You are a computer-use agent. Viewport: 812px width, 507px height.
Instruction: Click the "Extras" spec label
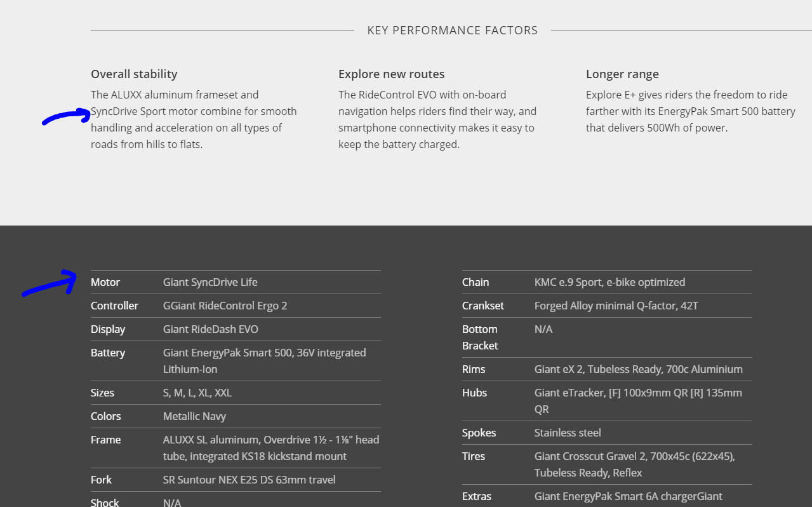(477, 496)
